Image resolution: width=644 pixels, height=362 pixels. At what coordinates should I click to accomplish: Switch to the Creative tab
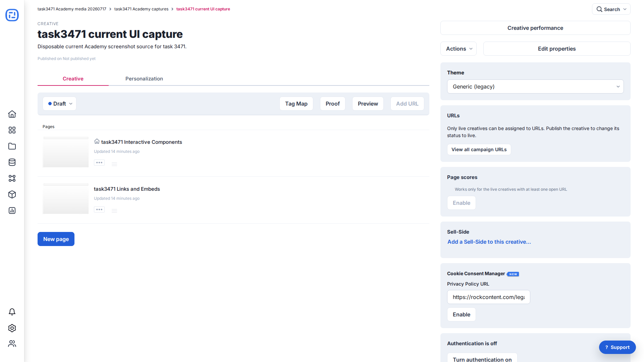73,79
